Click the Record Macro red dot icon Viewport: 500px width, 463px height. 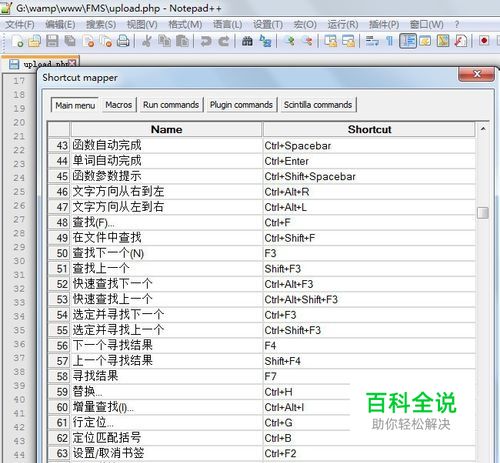click(x=484, y=41)
